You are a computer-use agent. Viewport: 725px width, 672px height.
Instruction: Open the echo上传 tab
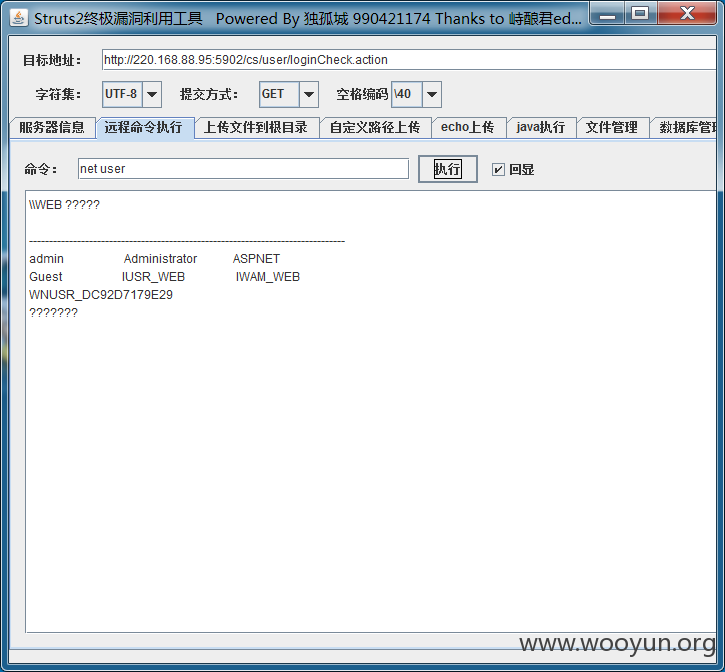click(x=467, y=127)
